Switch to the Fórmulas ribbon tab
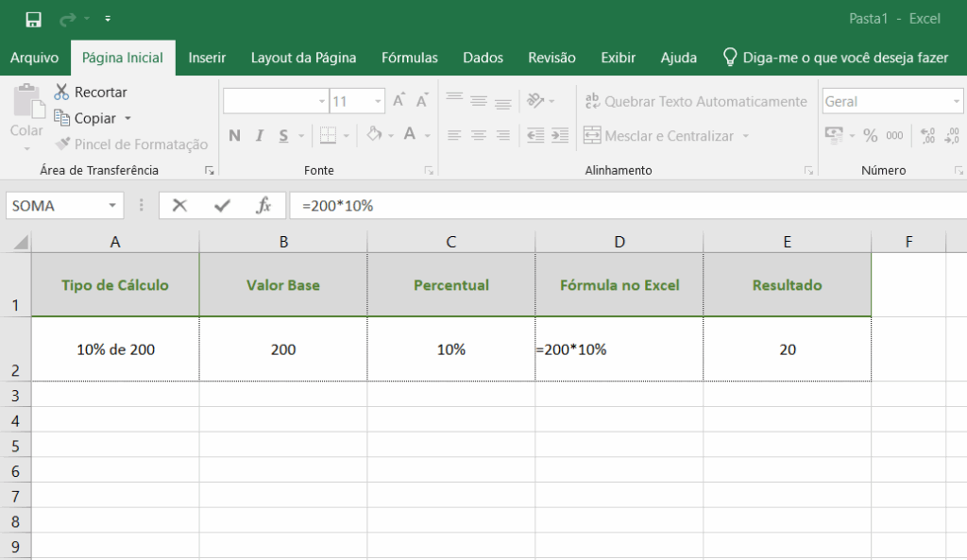The width and height of the screenshot is (967, 560). click(x=409, y=58)
